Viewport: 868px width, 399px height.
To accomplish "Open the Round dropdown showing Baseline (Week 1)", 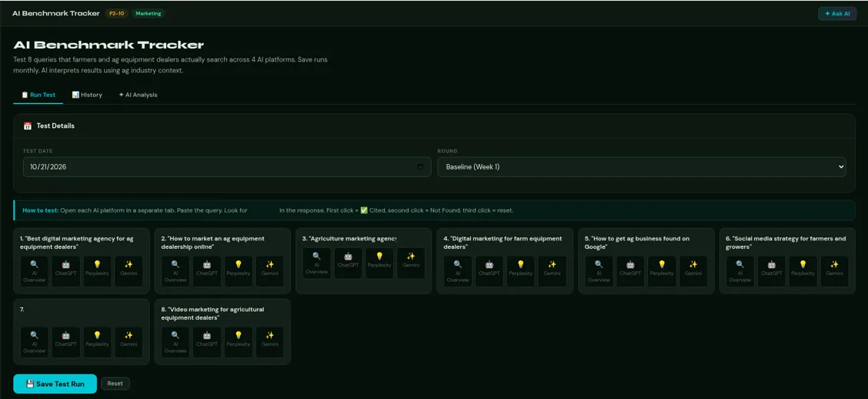I will click(x=642, y=166).
